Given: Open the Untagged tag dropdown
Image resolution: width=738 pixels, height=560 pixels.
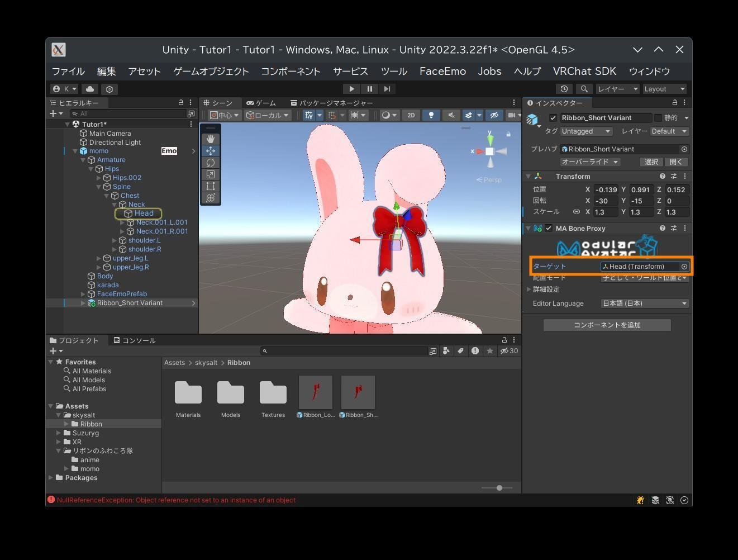Looking at the screenshot, I should click(585, 131).
